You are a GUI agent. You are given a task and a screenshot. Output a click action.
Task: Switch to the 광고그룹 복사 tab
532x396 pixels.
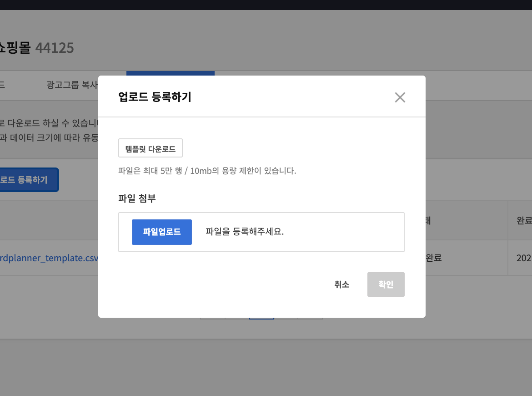[72, 85]
